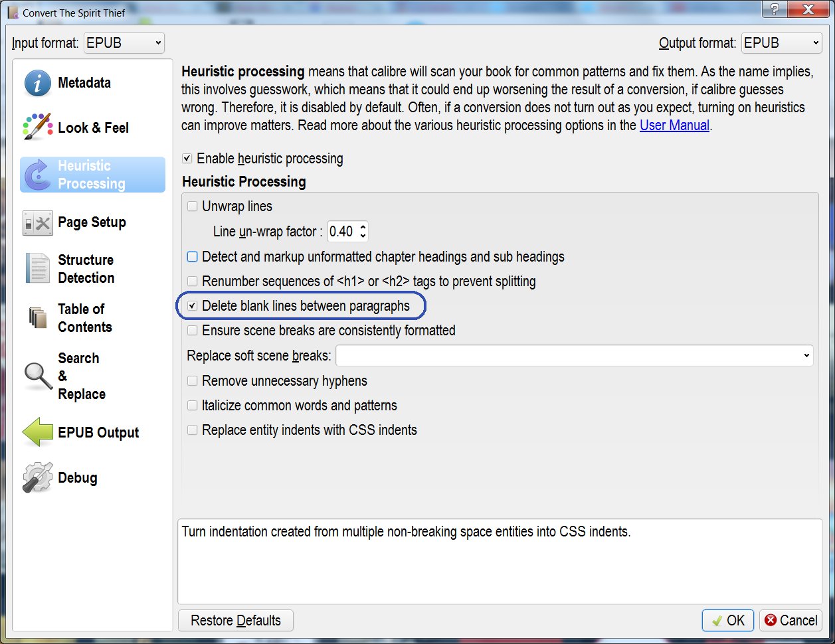835x644 pixels.
Task: Uncheck Delete blank lines between paragraphs
Action: 193,306
